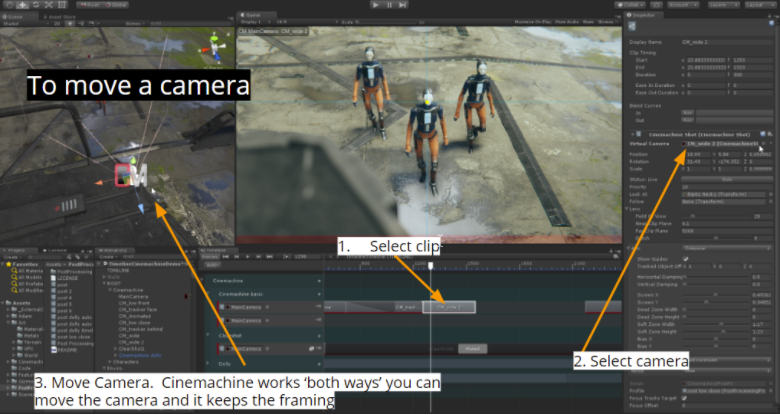Select the Rect Transform tool
This screenshot has width=780, height=415.
pyautogui.click(x=60, y=5)
